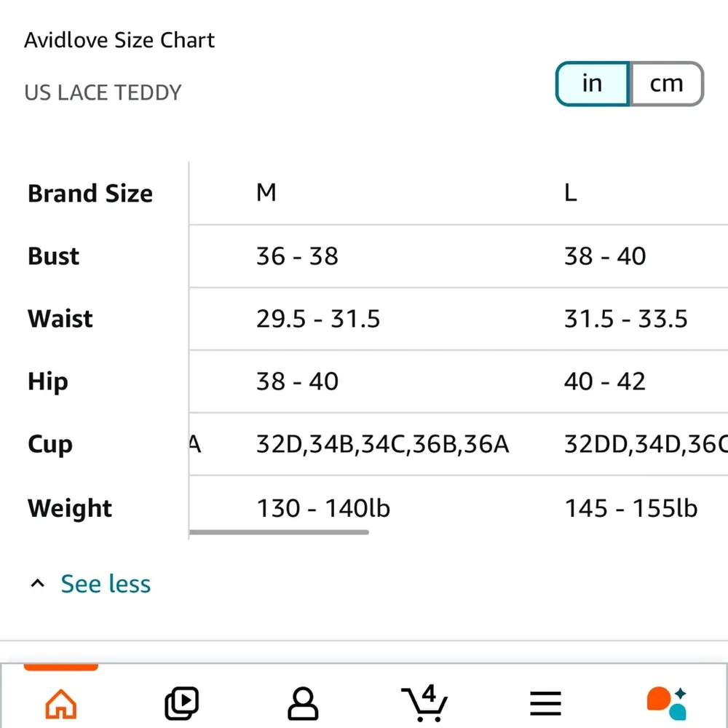Screen dimensions: 728x728
Task: Click the caret next to See less
Action: (38, 584)
